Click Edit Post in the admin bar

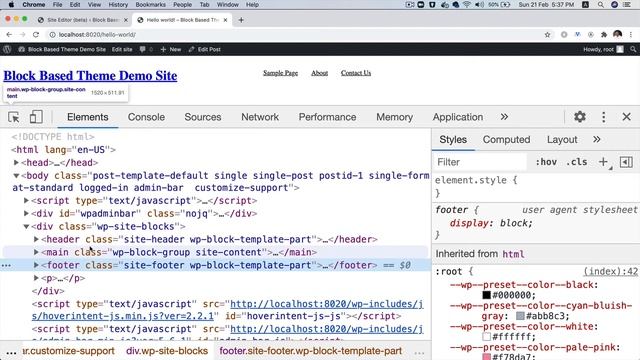click(x=204, y=49)
